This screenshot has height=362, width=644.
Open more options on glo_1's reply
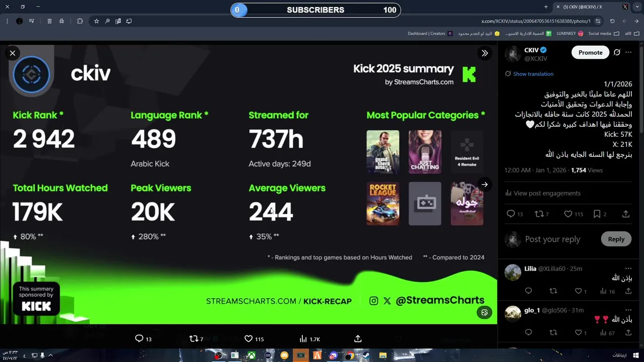point(628,310)
